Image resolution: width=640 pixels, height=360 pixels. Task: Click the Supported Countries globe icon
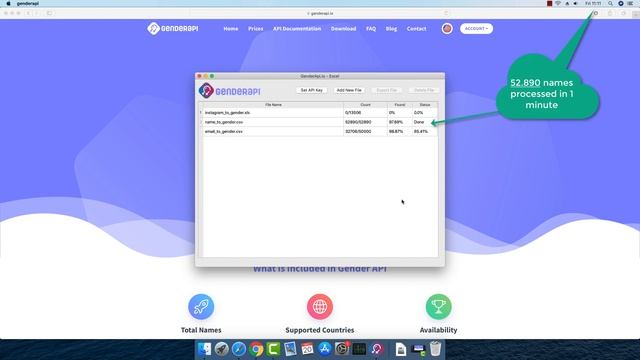point(320,307)
